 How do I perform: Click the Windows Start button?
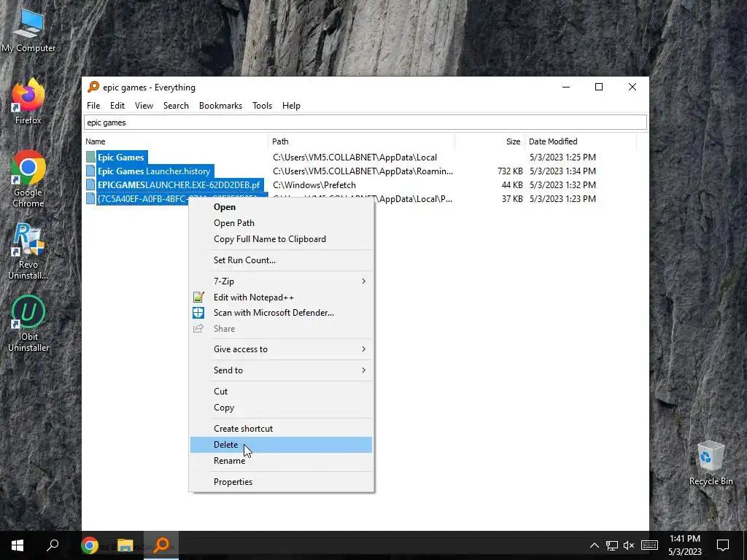(x=18, y=545)
